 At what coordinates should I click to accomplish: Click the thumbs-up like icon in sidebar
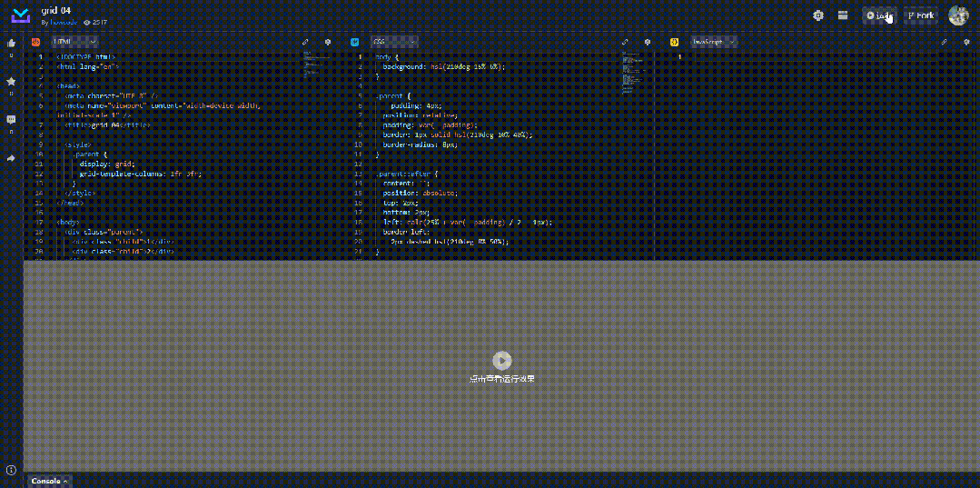[11, 44]
